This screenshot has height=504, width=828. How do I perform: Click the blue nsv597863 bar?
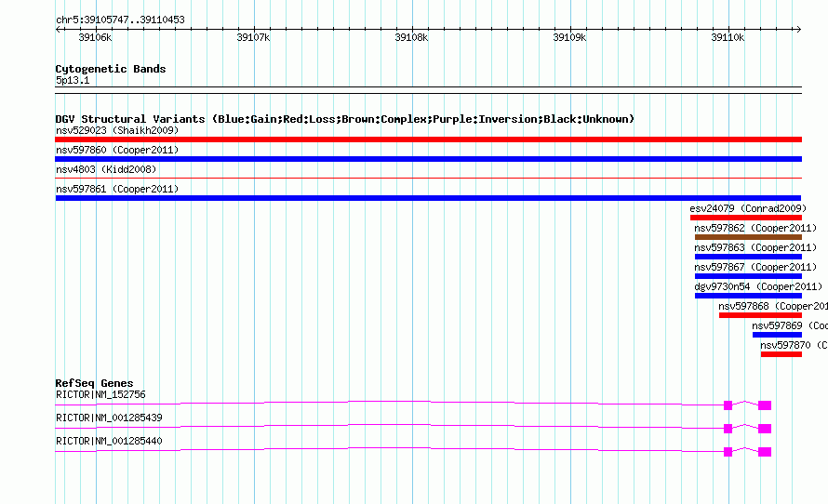click(x=748, y=257)
